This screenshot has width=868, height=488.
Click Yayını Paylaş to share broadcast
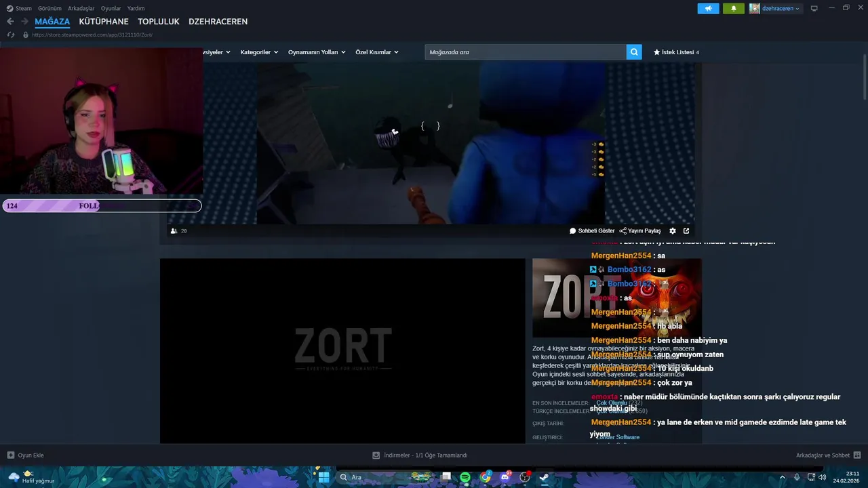(x=640, y=231)
